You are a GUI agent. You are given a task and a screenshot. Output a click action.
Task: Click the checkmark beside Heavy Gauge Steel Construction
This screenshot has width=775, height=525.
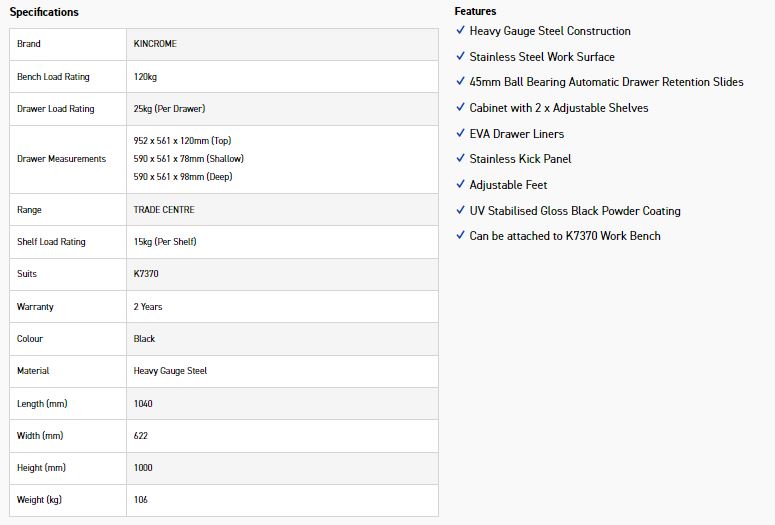[460, 30]
